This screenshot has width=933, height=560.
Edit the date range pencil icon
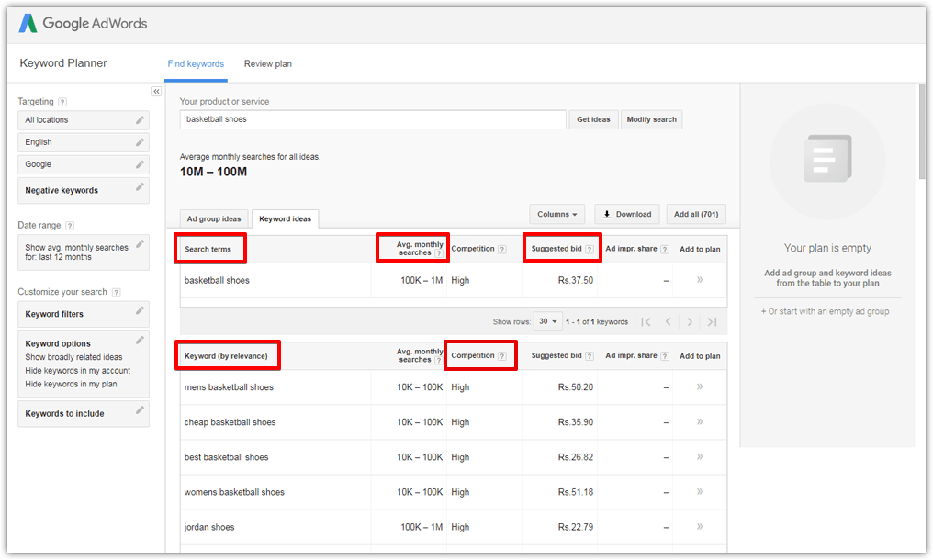(x=140, y=244)
